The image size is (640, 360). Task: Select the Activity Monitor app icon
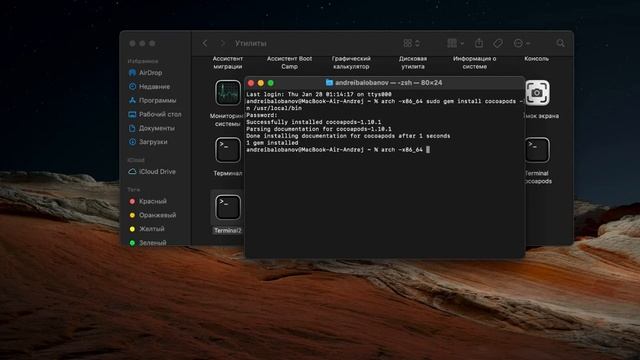pyautogui.click(x=228, y=93)
